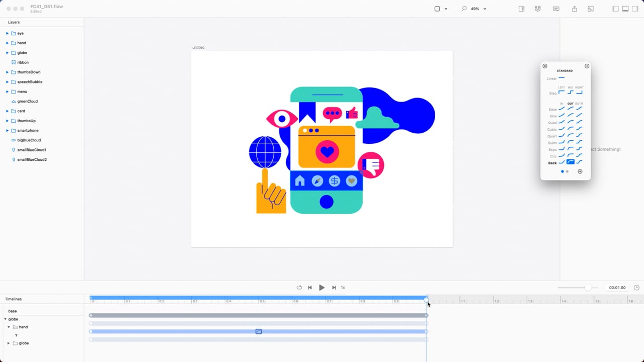Expand the smartphone layer group
644x362 pixels.
coord(8,130)
